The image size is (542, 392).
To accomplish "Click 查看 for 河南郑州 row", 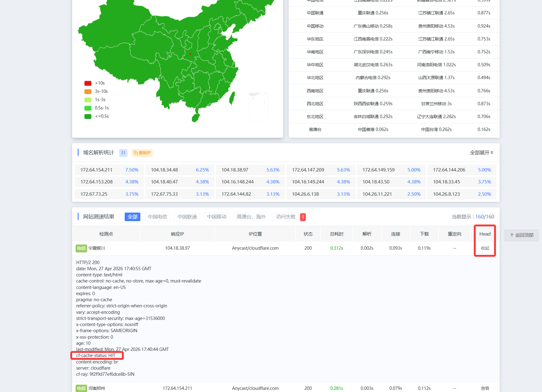I will pos(485,388).
